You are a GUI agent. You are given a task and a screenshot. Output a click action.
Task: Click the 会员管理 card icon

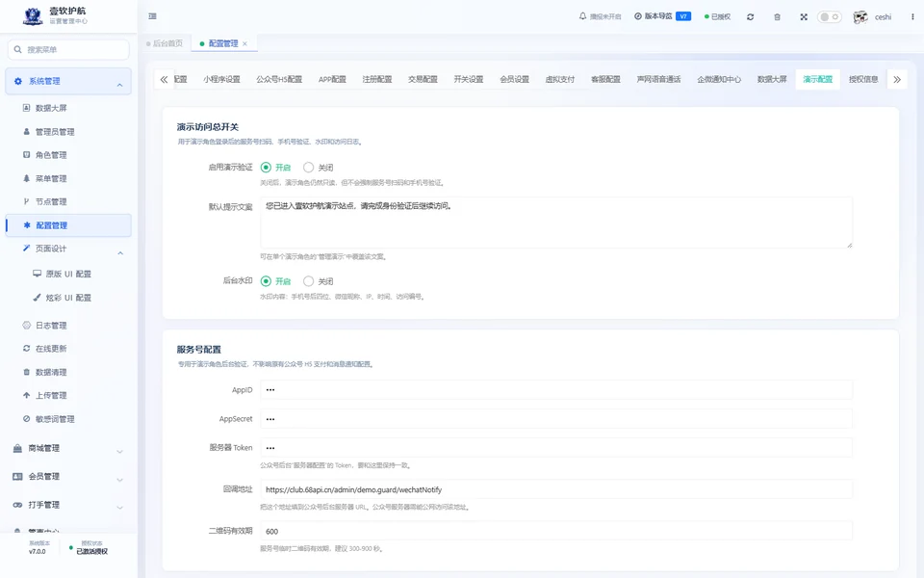click(17, 477)
